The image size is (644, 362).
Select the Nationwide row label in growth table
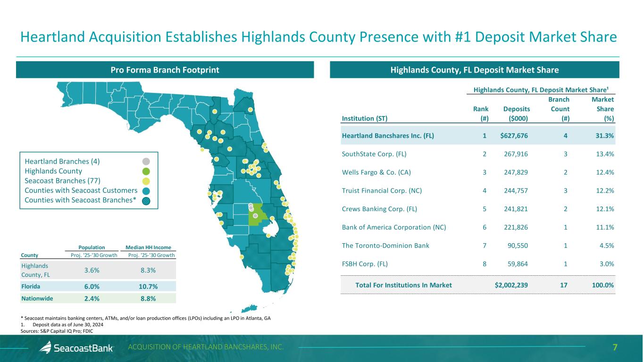[37, 298]
